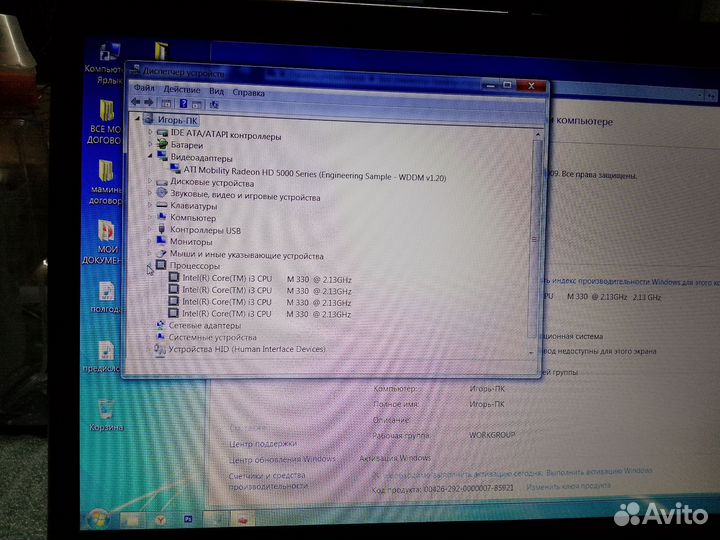
Task: Click the Дисковые устройства drive icon
Action: coord(162,182)
